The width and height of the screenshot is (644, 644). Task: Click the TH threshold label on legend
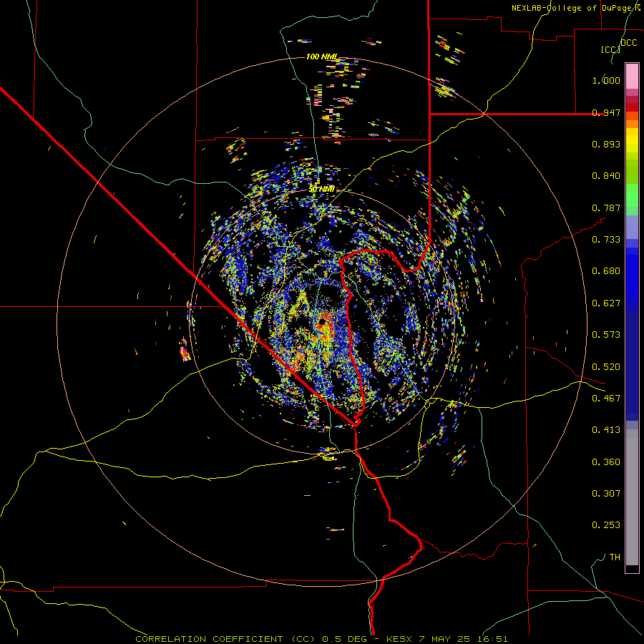point(615,557)
